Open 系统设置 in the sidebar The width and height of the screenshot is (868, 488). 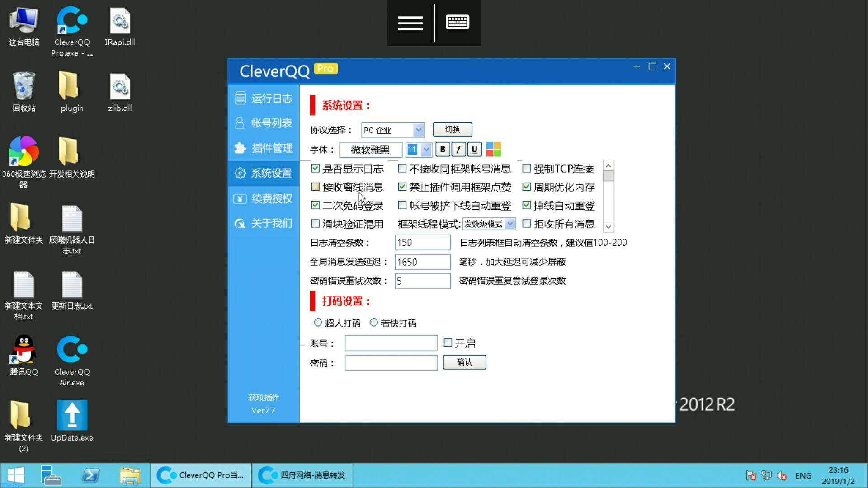[264, 173]
